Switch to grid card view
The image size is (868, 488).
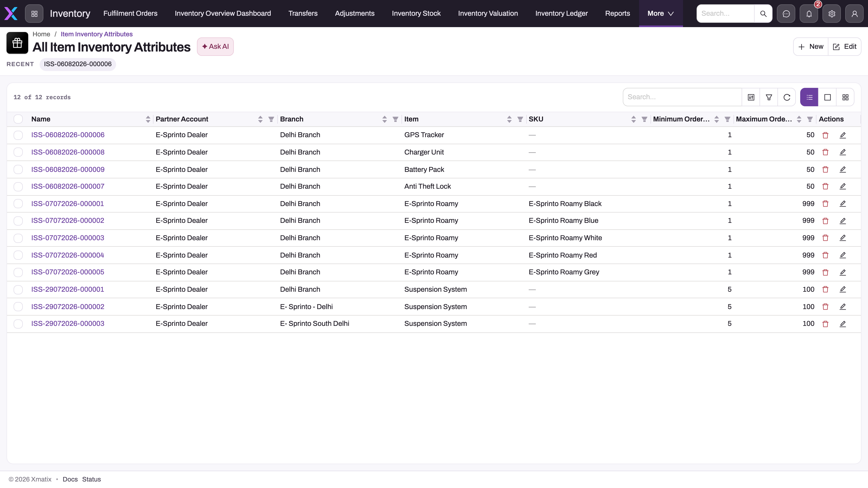coord(845,97)
